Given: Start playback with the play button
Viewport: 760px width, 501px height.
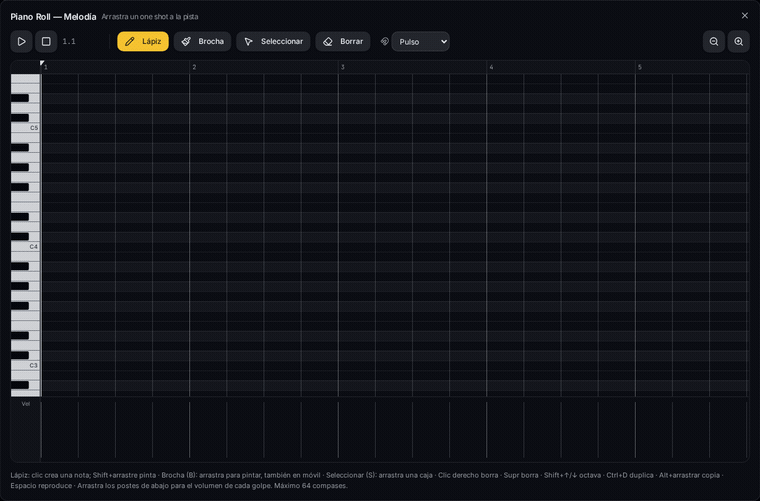Looking at the screenshot, I should click(21, 42).
